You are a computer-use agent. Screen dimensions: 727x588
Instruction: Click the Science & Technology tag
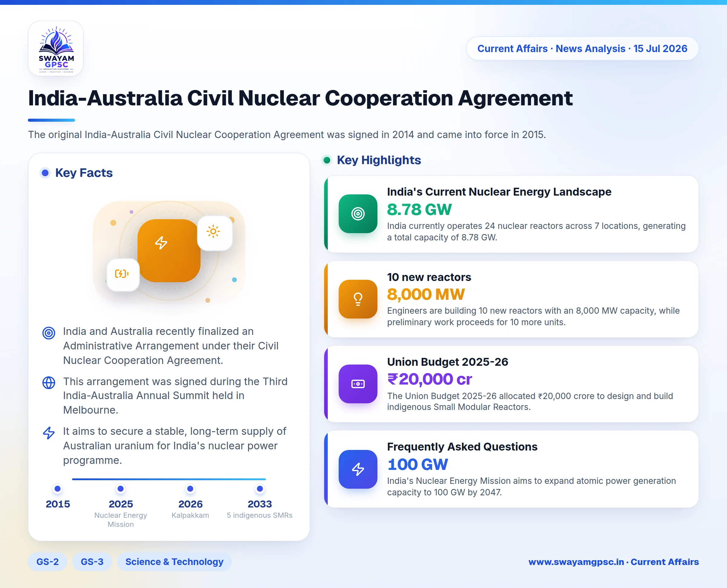click(x=174, y=562)
